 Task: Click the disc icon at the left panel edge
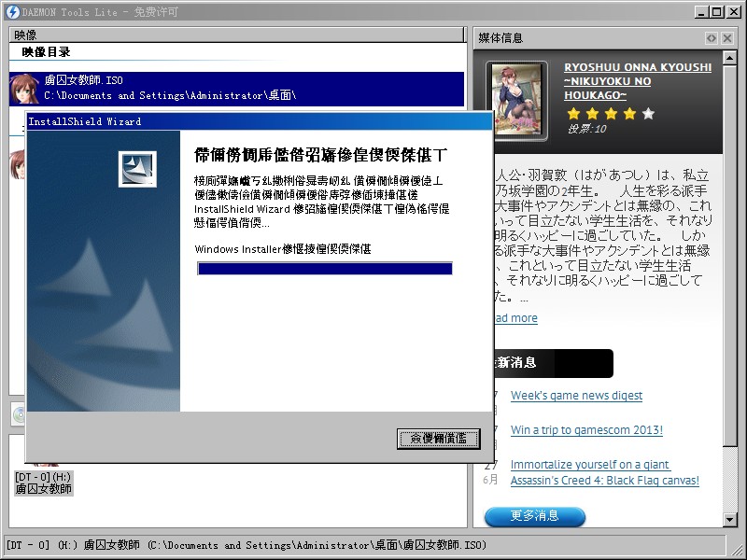18,414
